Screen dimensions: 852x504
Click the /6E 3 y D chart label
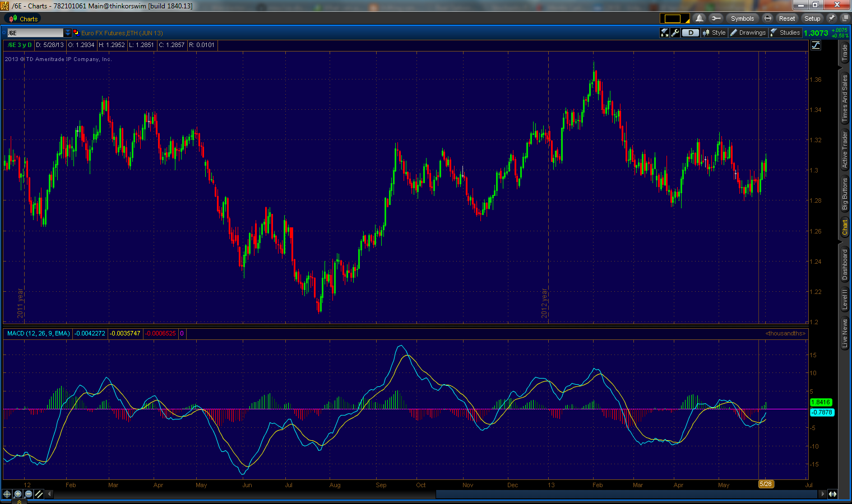20,45
